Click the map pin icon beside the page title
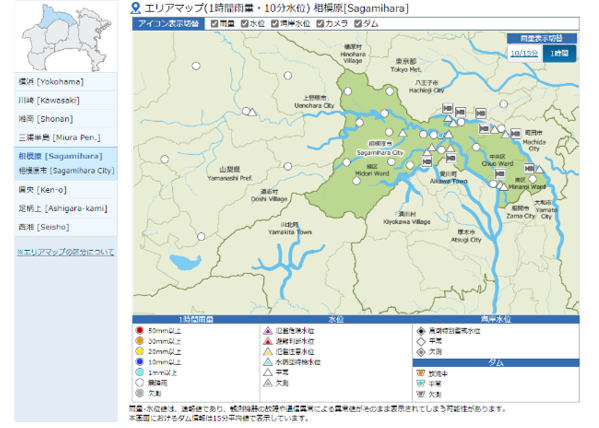Image resolution: width=599 pixels, height=428 pixels. (135, 8)
